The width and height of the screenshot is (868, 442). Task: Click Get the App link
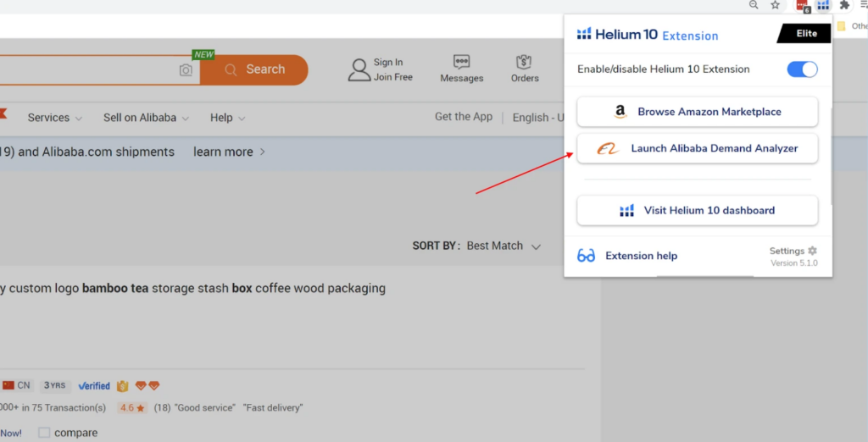(464, 117)
